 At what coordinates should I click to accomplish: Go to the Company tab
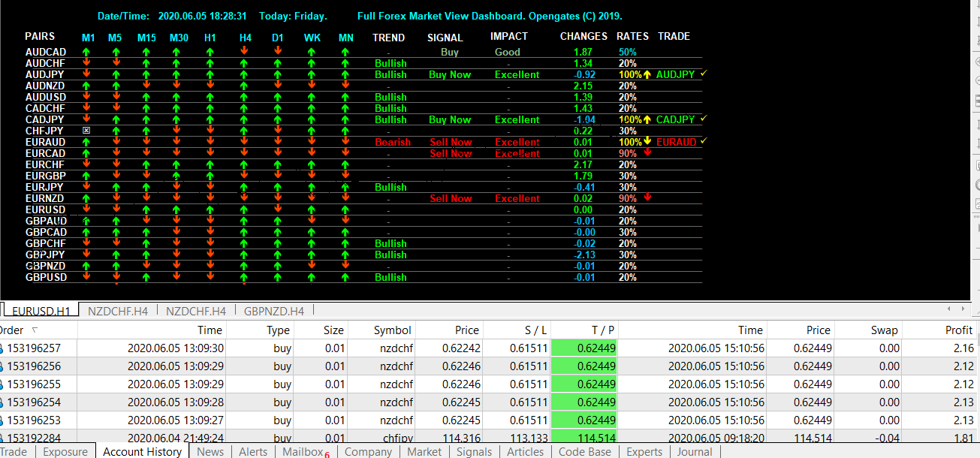(x=368, y=451)
